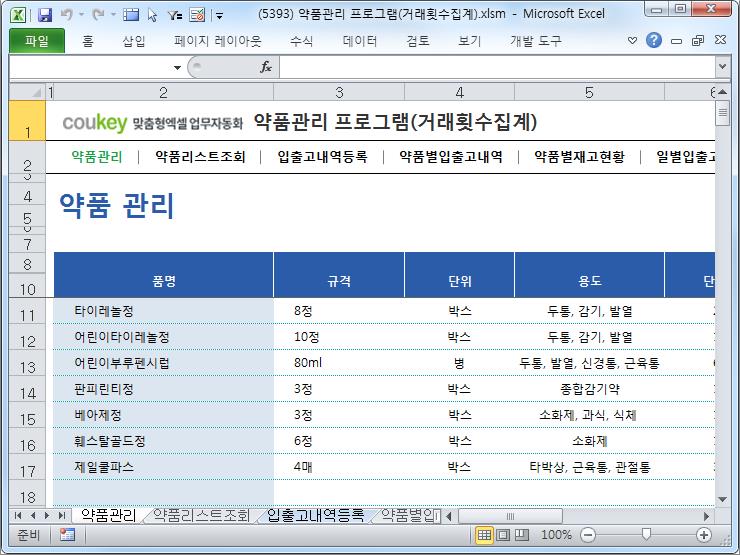Minimize the workbook window in ribbon
This screenshot has width=740, height=555.
pyautogui.click(x=676, y=41)
